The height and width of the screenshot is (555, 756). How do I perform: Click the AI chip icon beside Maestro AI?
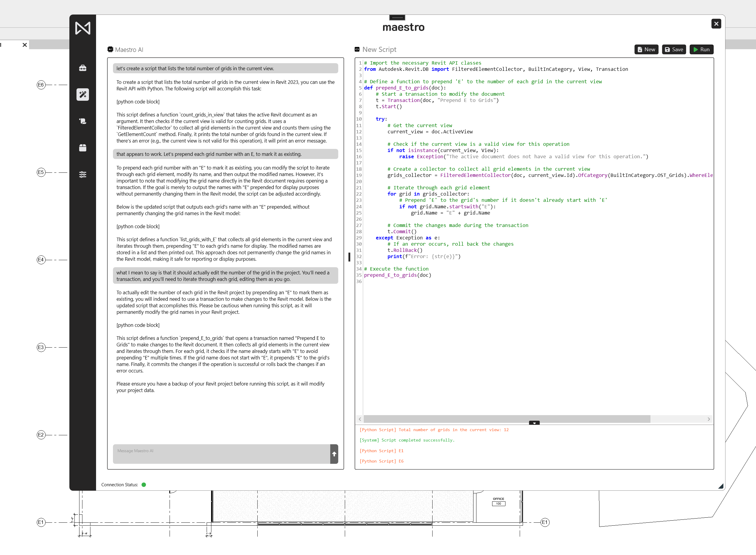110,49
